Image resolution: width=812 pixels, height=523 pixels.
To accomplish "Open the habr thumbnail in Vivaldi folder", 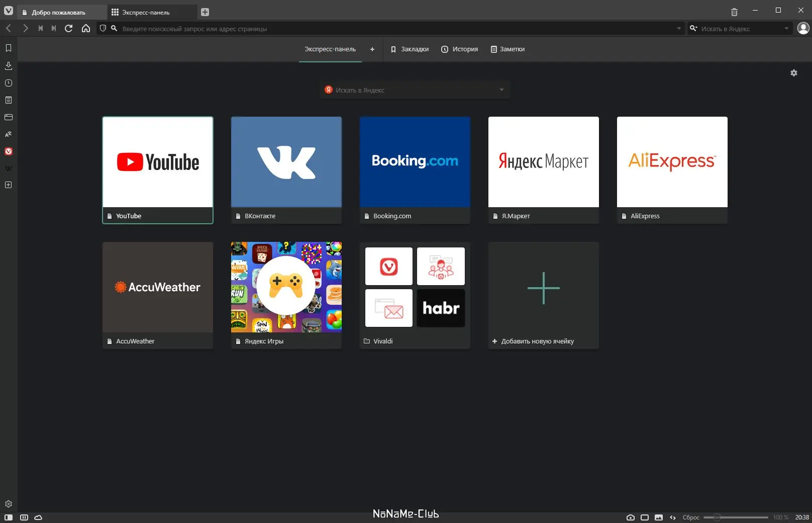I will tap(441, 308).
